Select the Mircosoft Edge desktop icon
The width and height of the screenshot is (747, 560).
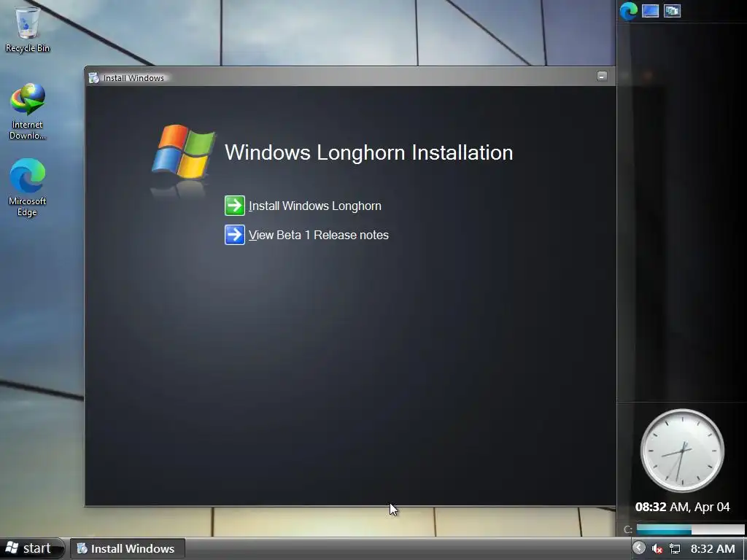click(x=28, y=187)
